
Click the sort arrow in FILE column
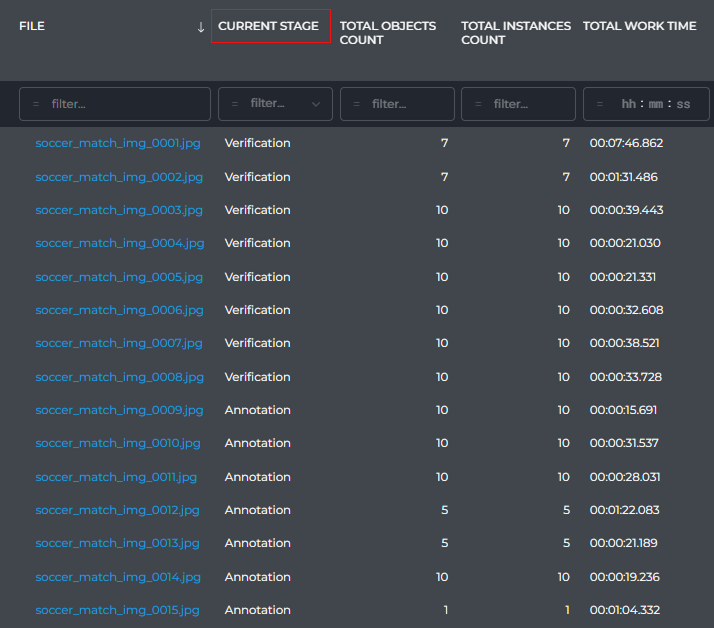click(201, 27)
